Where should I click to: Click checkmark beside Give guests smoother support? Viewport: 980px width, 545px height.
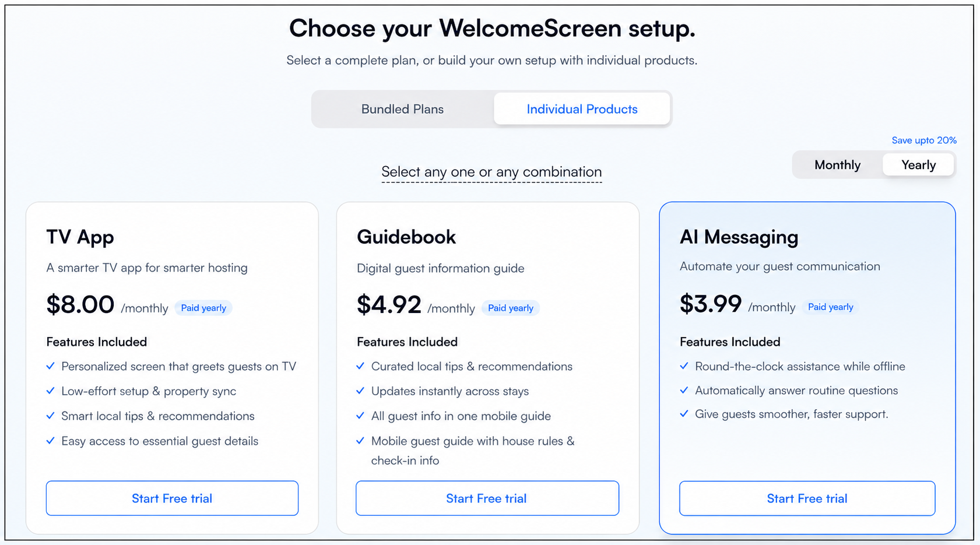tap(684, 414)
